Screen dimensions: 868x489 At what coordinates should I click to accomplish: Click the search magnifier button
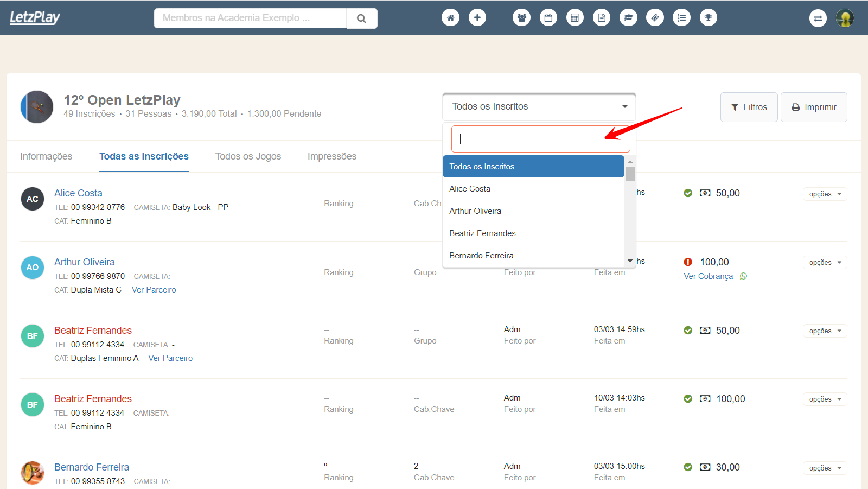coord(361,18)
